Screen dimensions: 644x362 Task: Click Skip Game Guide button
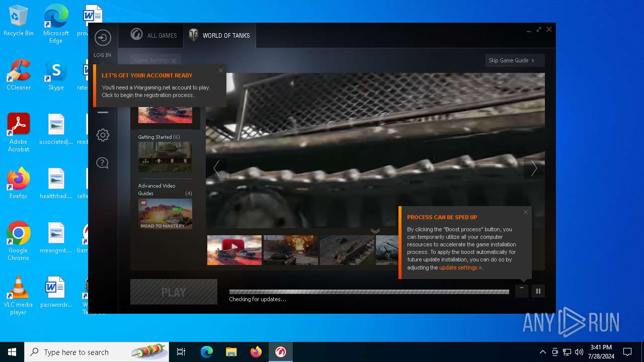tap(515, 60)
